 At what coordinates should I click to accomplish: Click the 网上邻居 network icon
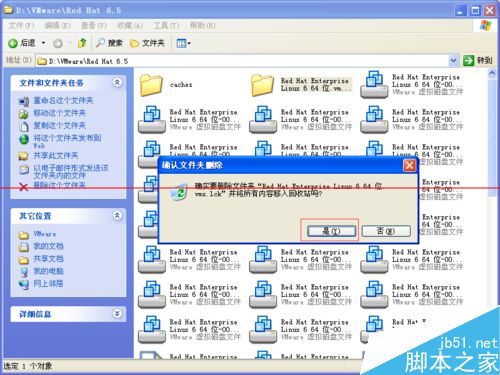pyautogui.click(x=24, y=284)
